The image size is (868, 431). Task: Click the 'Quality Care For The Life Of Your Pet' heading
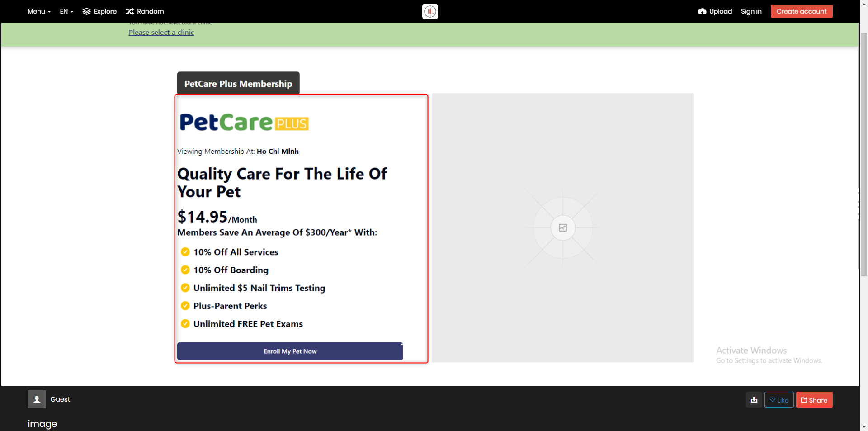[x=282, y=183]
